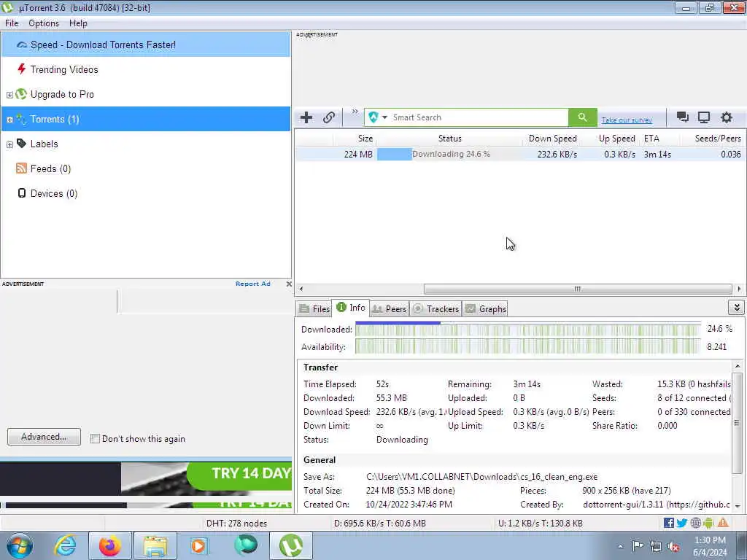Image resolution: width=747 pixels, height=560 pixels.
Task: Click the Windows Start button
Action: point(19,545)
